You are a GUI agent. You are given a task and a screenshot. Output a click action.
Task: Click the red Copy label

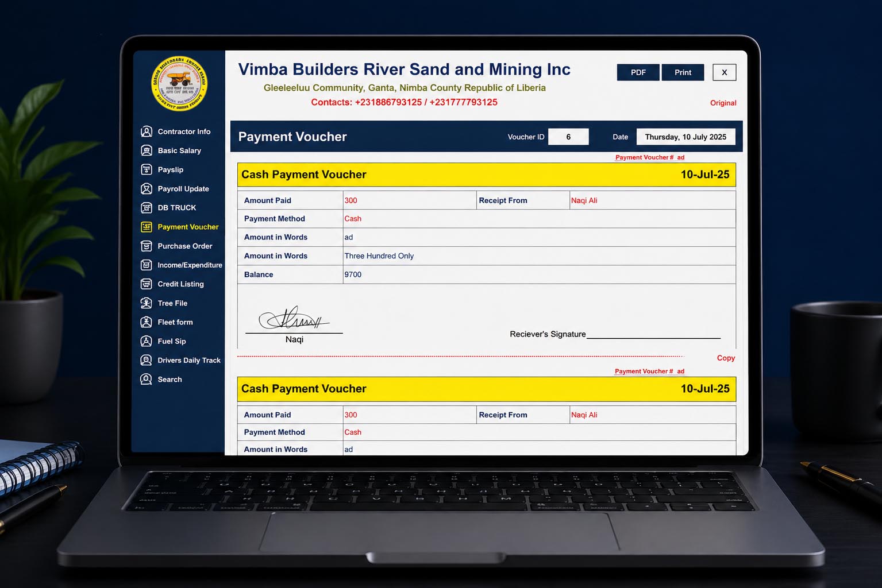(x=726, y=358)
